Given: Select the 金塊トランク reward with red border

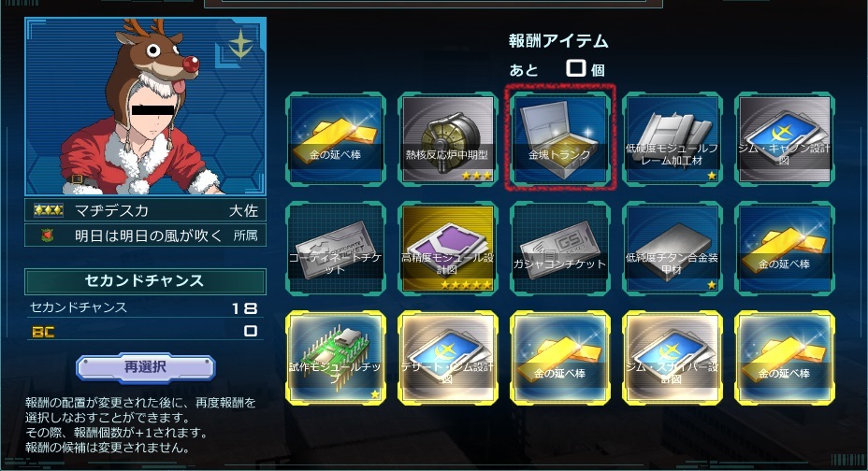Looking at the screenshot, I should pyautogui.click(x=560, y=138).
